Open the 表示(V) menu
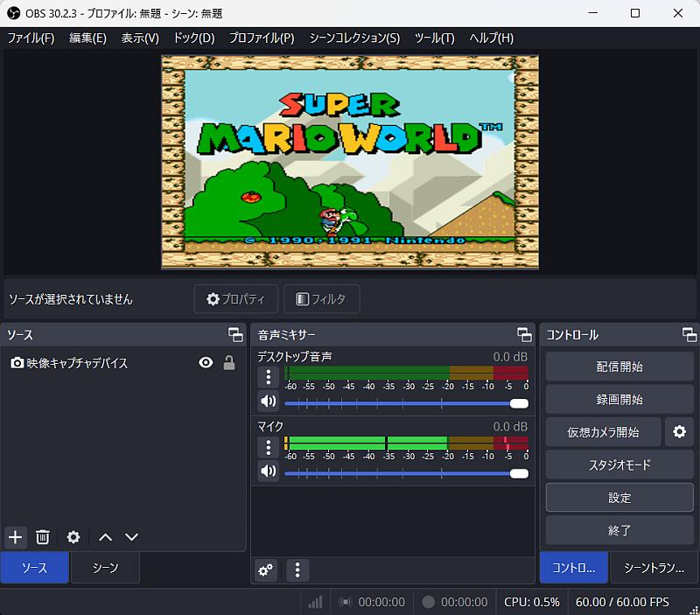This screenshot has height=615, width=700. click(140, 38)
